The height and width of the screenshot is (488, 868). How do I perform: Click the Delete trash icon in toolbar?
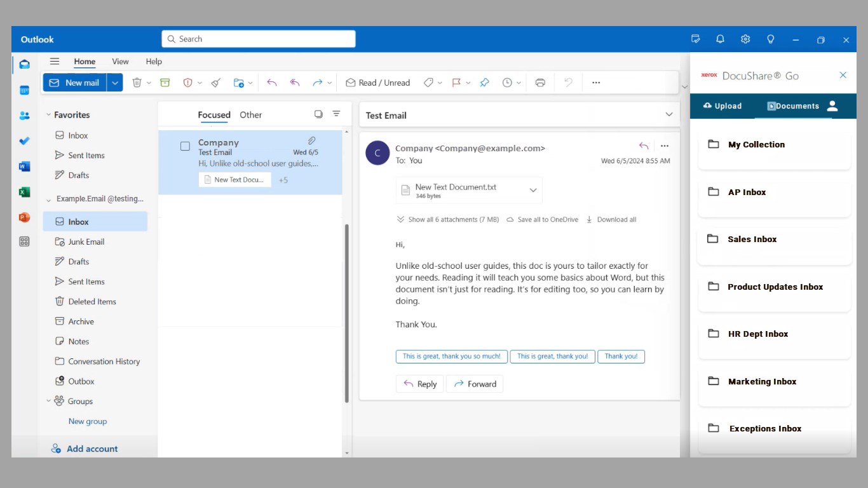pos(137,83)
